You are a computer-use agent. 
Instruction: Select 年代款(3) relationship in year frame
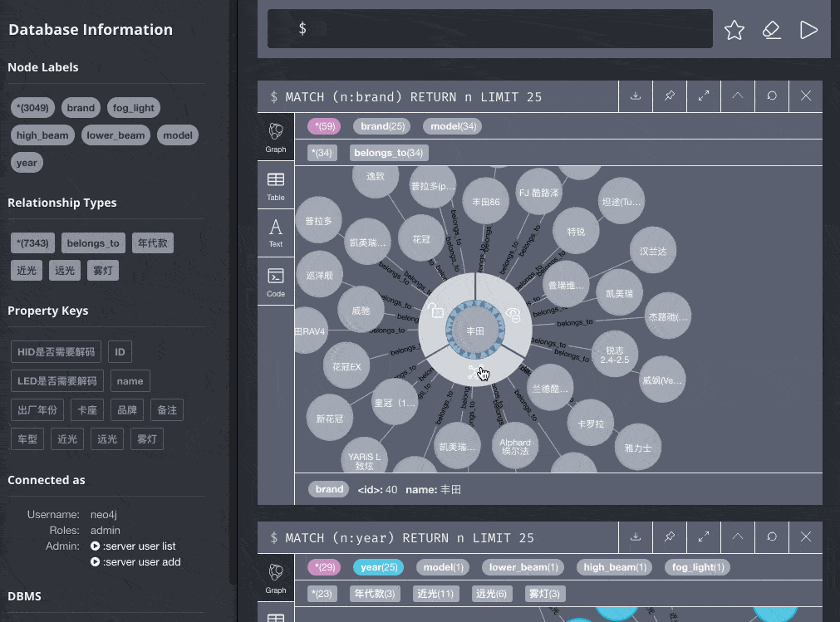point(375,594)
